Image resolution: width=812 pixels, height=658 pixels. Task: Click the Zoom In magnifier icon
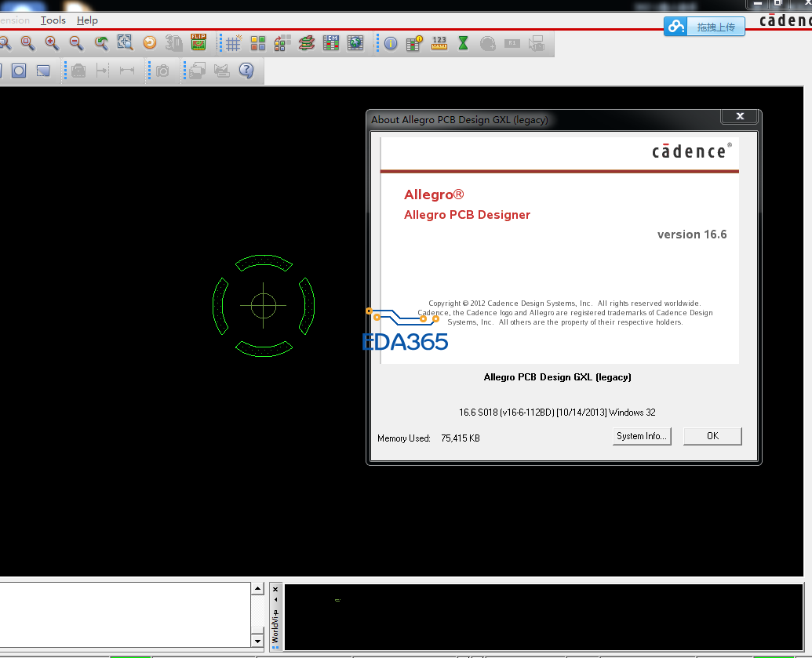(52, 43)
